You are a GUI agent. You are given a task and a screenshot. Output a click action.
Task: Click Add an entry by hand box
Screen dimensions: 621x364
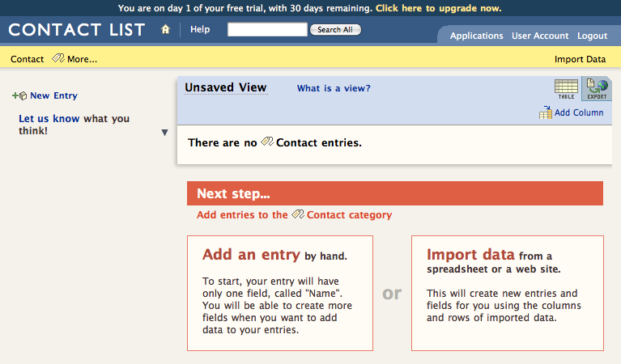tap(280, 293)
